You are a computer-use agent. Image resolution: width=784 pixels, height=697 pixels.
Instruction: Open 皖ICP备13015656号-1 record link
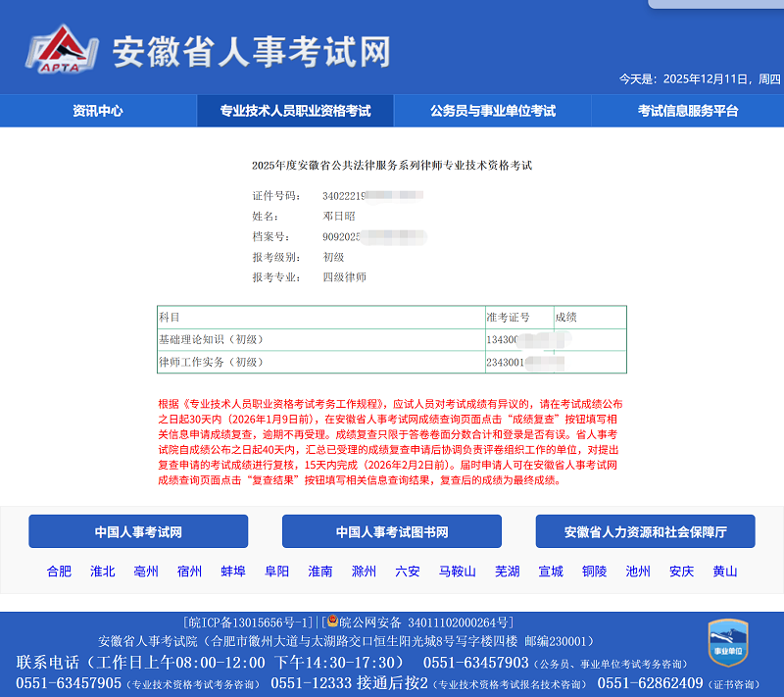(x=249, y=623)
